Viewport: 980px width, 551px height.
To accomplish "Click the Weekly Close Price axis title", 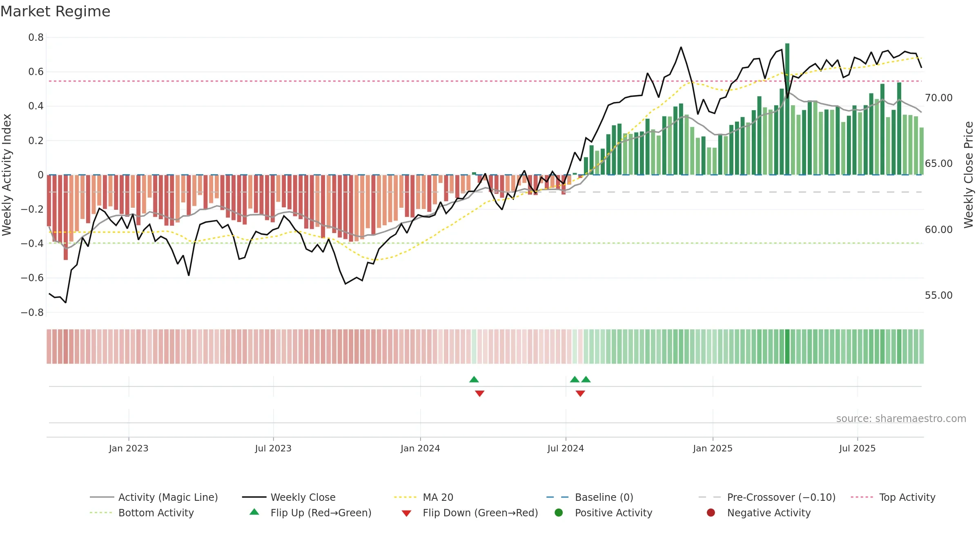I will tap(969, 175).
